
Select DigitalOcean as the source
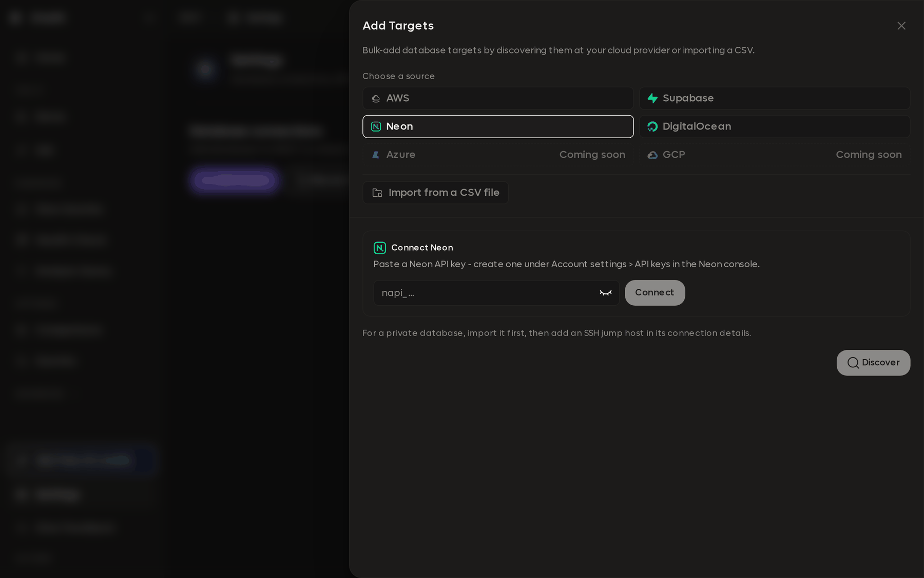pyautogui.click(x=774, y=126)
